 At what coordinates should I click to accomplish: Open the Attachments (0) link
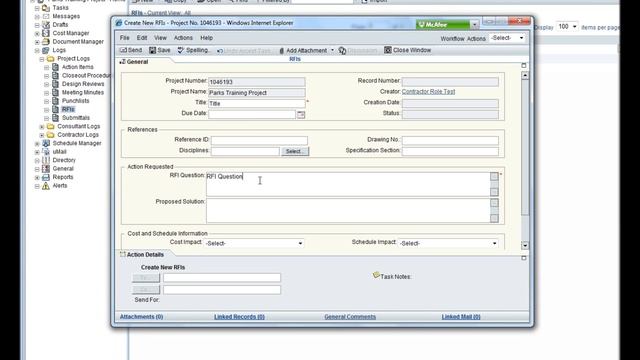click(141, 317)
